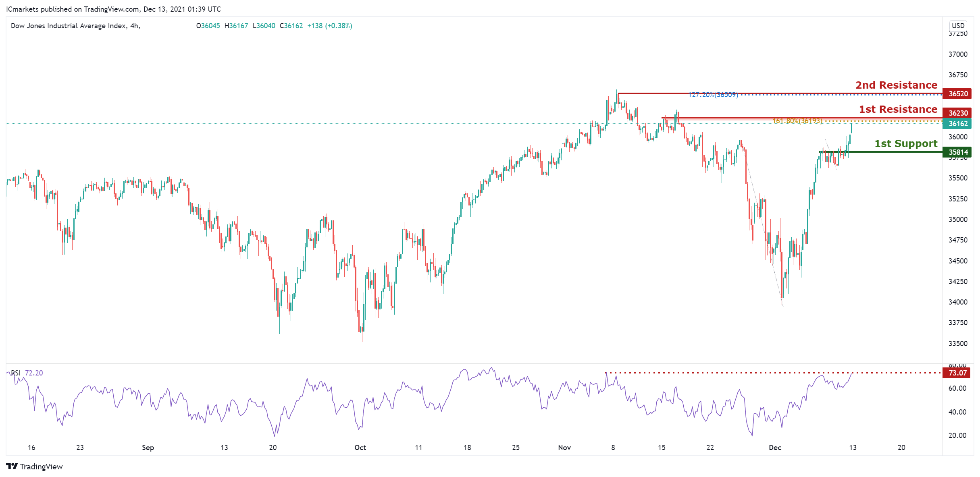Click the RSI indicator label
The height and width of the screenshot is (477, 980).
click(15, 373)
